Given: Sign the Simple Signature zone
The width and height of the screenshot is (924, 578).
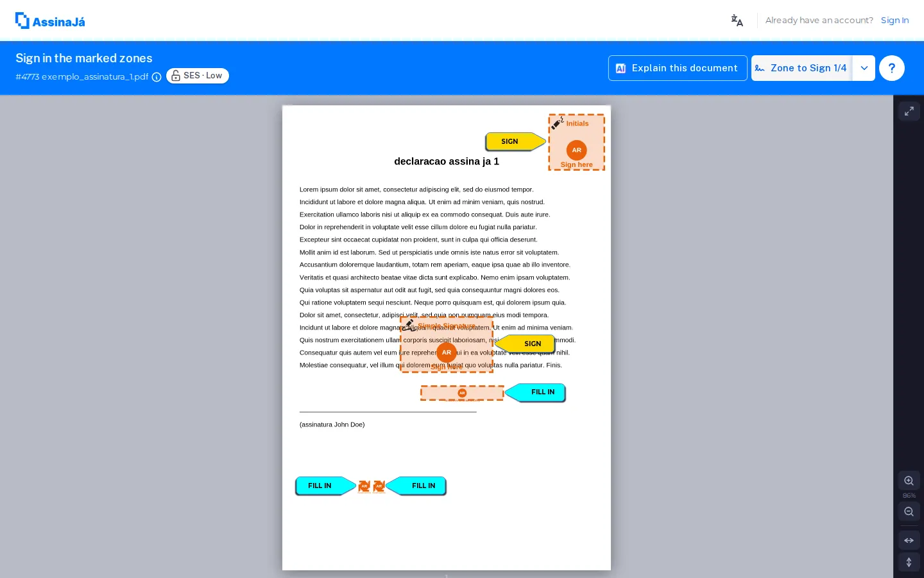Looking at the screenshot, I should tap(447, 344).
